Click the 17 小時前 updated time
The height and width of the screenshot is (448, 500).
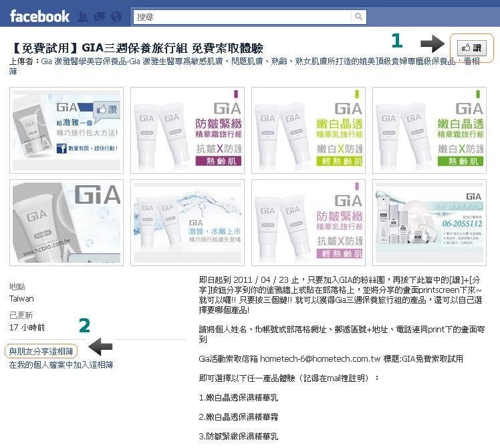(x=27, y=328)
